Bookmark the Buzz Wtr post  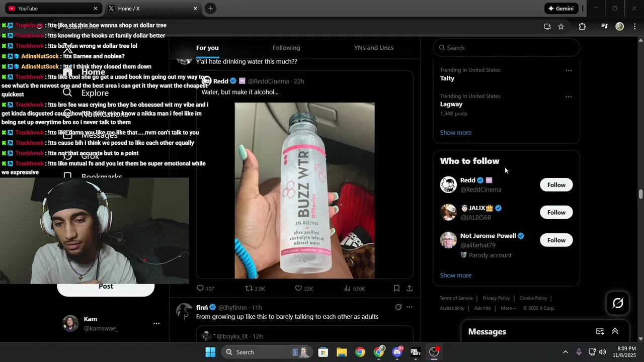tap(396, 288)
